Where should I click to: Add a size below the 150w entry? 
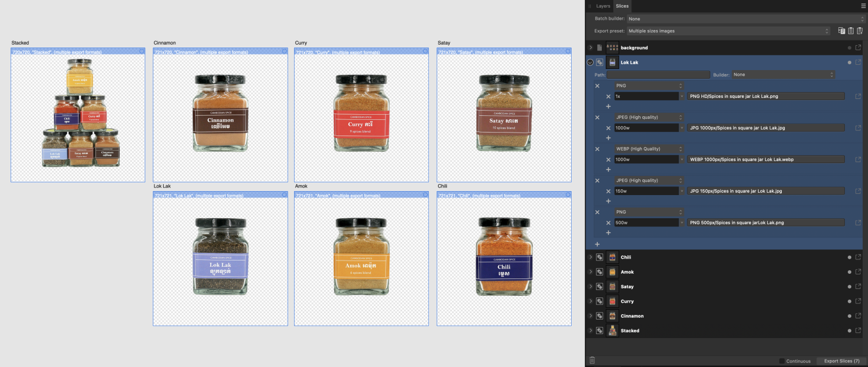click(608, 201)
